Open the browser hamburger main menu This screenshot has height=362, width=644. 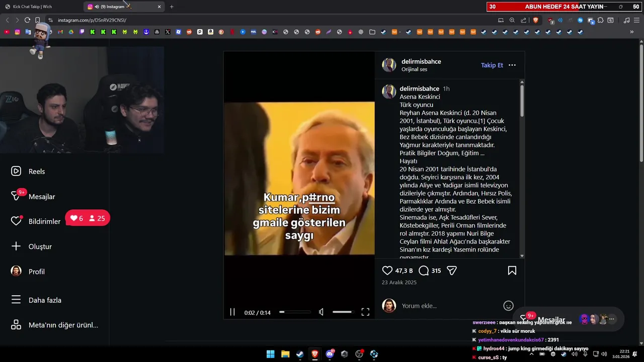(637, 20)
